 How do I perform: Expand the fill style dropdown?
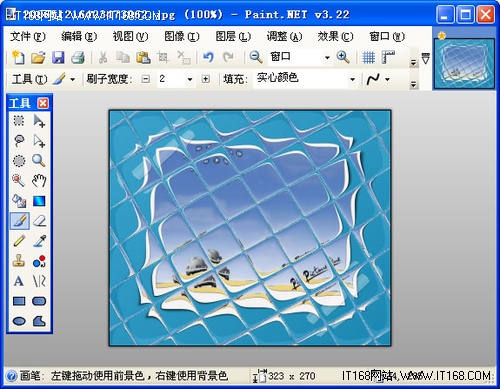352,79
